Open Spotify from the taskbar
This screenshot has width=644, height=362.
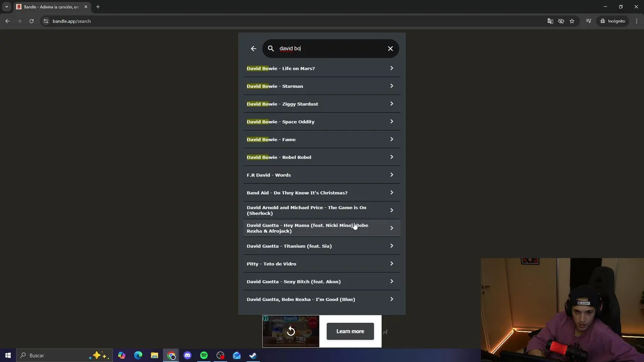tap(204, 355)
